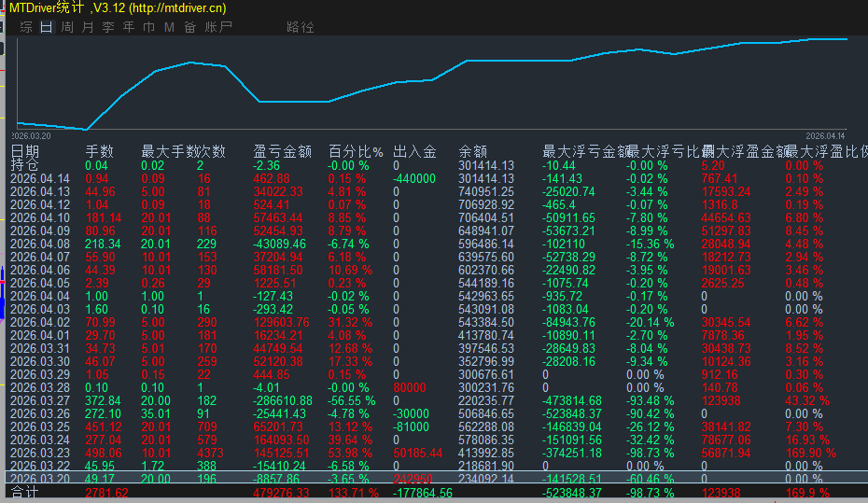This screenshot has height=503, width=868.
Task: Click the 出入金 column header
Action: click(x=414, y=151)
